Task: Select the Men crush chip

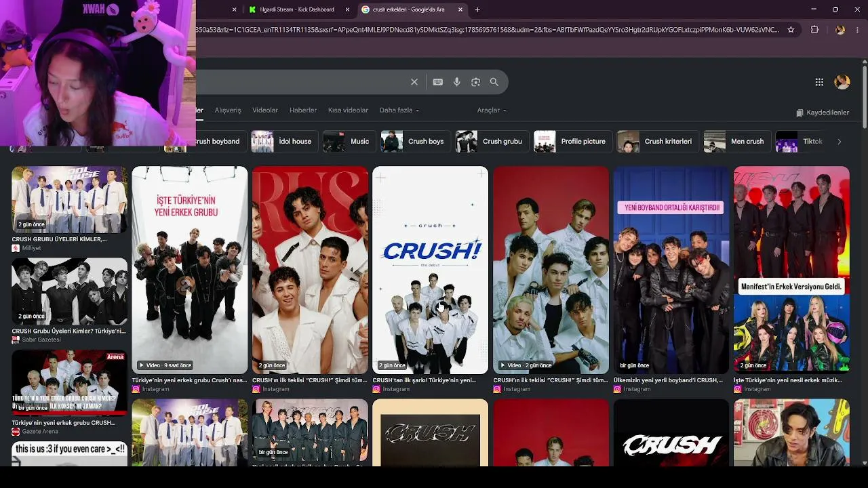Action: pos(736,142)
